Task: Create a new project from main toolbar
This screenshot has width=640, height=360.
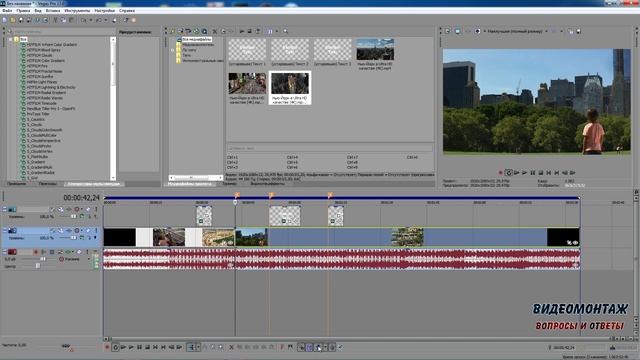Action: [x=4, y=20]
